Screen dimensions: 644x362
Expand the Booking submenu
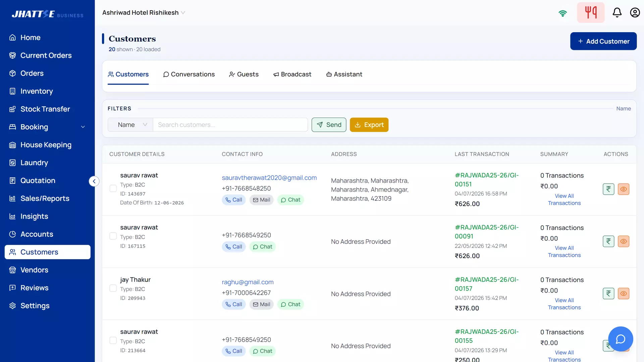48,127
